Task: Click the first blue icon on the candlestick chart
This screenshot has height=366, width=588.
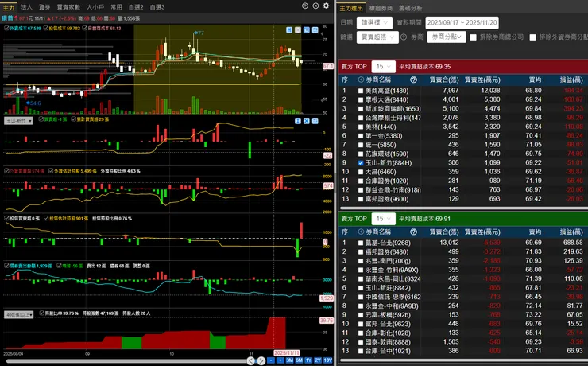Action: pyautogui.click(x=289, y=30)
